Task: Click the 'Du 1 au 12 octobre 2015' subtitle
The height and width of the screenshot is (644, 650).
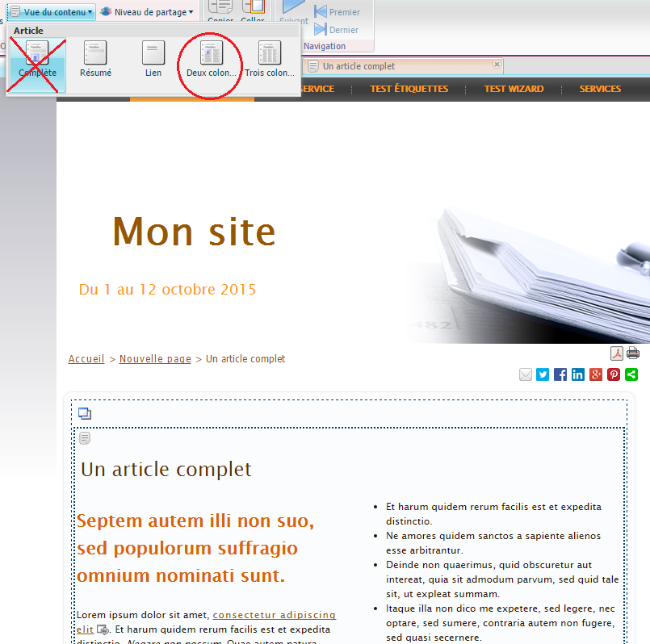Action: pyautogui.click(x=167, y=290)
